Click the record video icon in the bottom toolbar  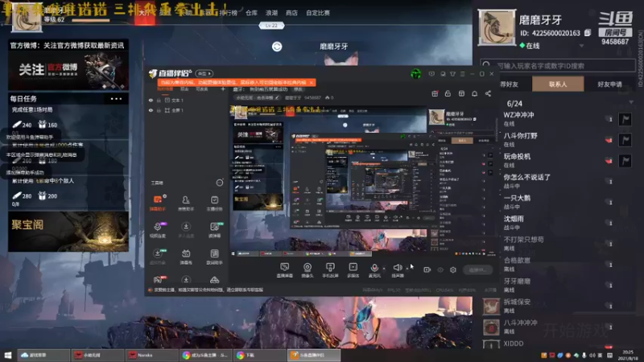[427, 269]
